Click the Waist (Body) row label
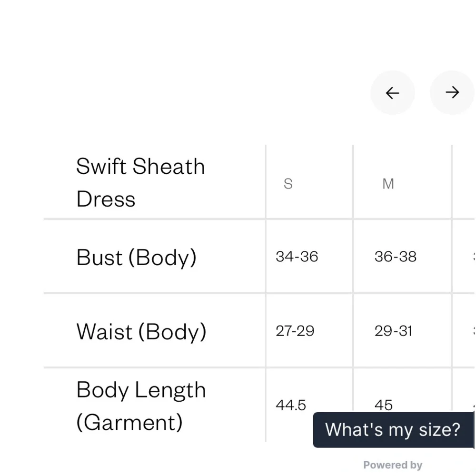The image size is (476, 476). (x=141, y=331)
